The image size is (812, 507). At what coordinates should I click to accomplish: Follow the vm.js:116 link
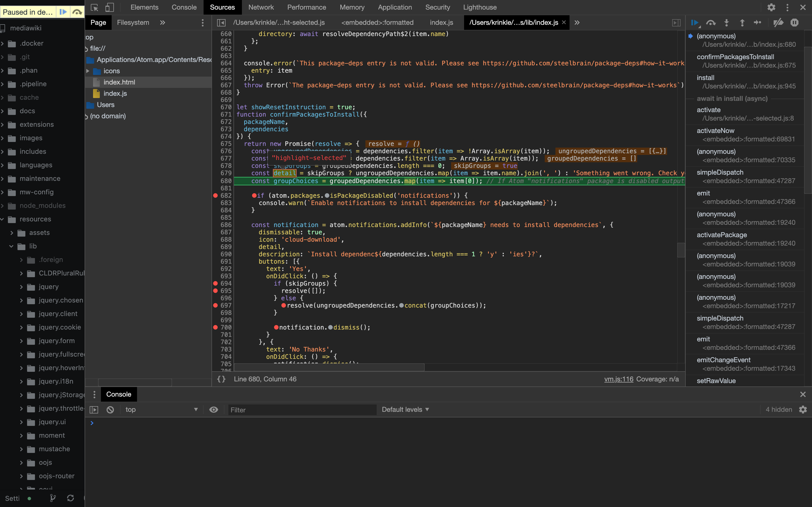(618, 379)
